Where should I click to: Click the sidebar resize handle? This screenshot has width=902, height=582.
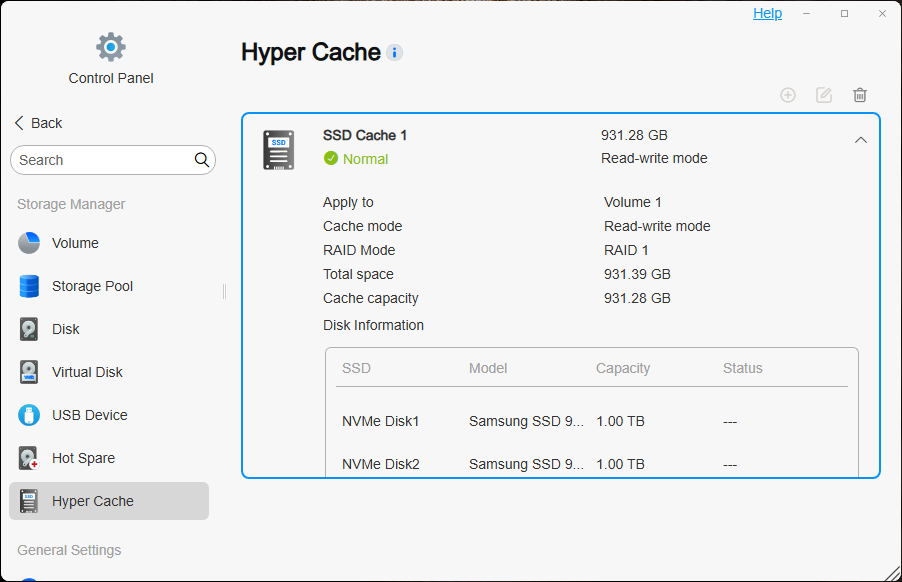(224, 291)
